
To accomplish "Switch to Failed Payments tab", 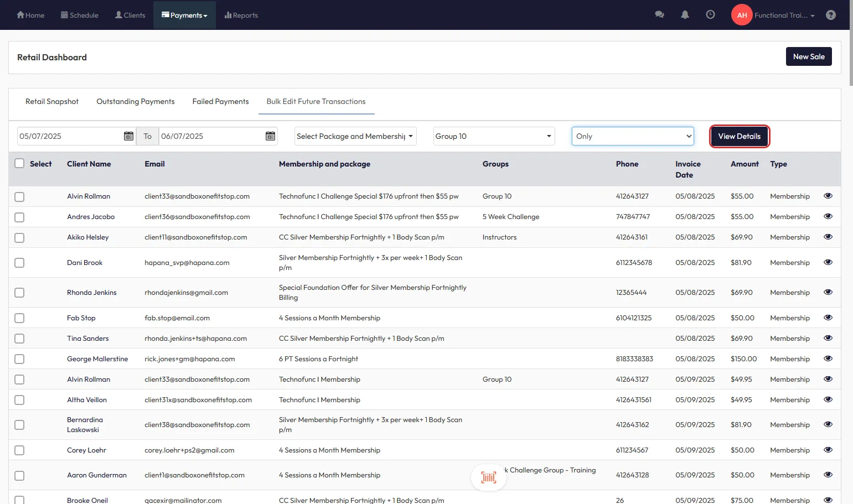I will pyautogui.click(x=220, y=102).
